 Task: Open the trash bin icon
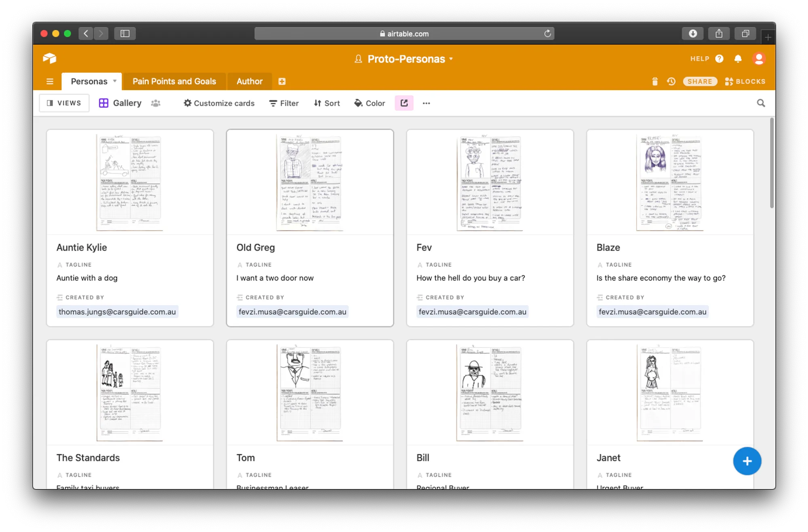(655, 82)
